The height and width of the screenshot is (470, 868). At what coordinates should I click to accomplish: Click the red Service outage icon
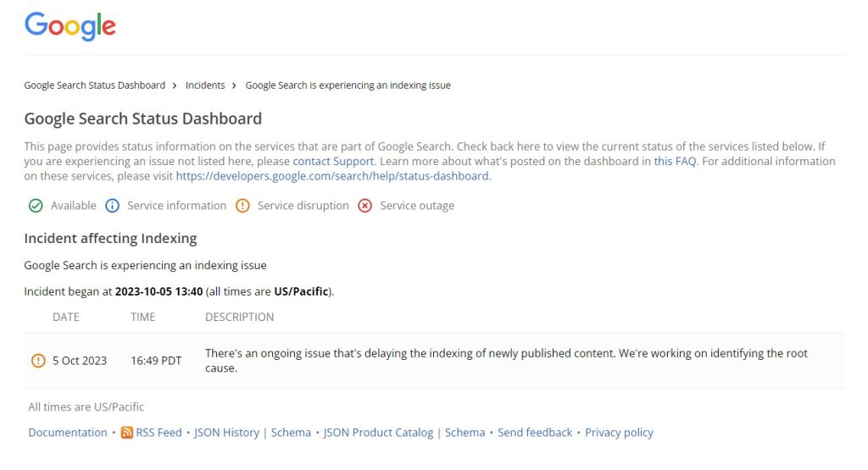click(x=364, y=206)
